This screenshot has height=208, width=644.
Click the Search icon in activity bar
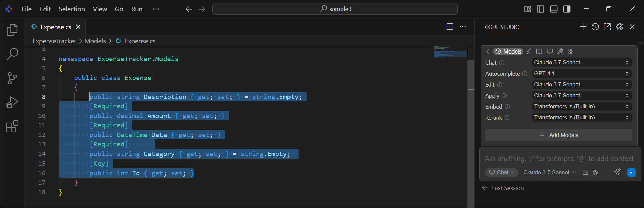point(12,54)
